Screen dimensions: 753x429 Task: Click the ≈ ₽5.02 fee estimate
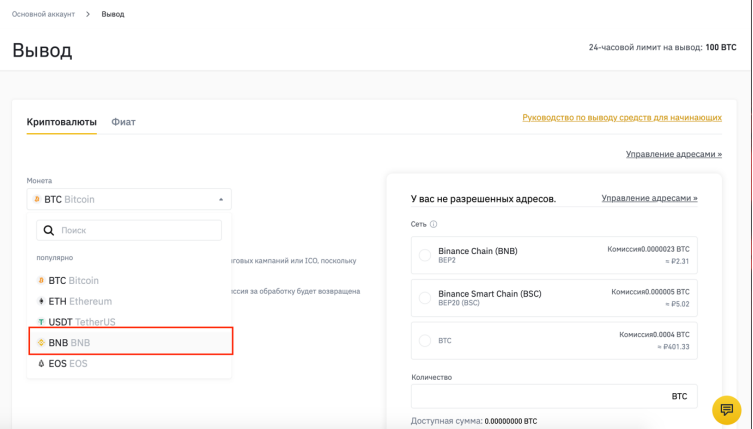[x=677, y=304]
